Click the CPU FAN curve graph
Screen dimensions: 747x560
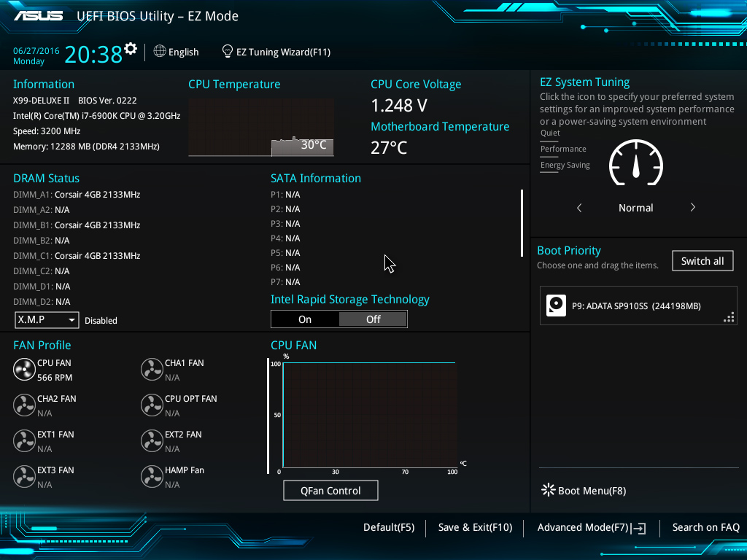point(370,415)
